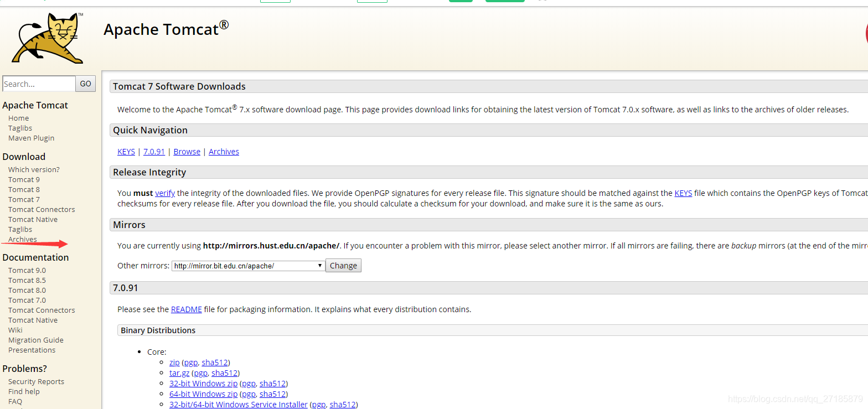868x409 pixels.
Task: Go to Tomcat 9 download page
Action: coord(24,179)
